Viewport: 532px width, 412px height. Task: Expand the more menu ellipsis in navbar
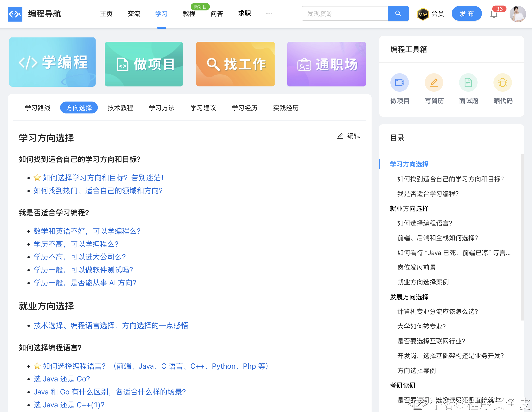click(269, 14)
